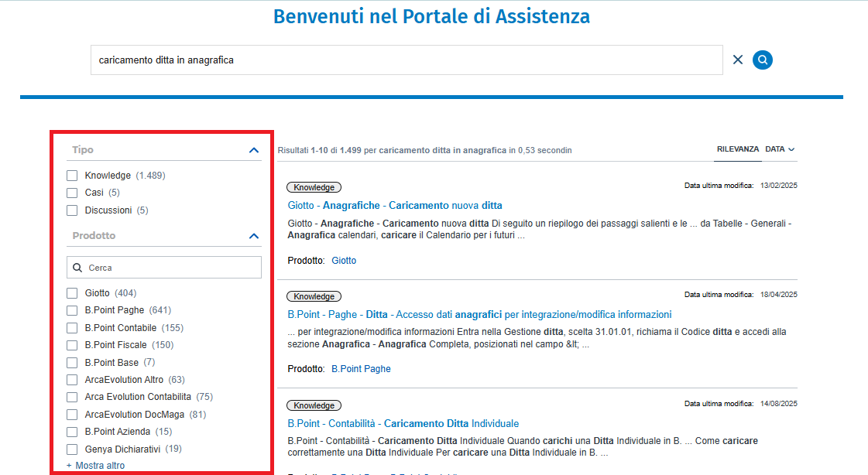868x475 pixels.
Task: Click Knowledge badge on Ditta Individuale result
Action: [x=314, y=405]
